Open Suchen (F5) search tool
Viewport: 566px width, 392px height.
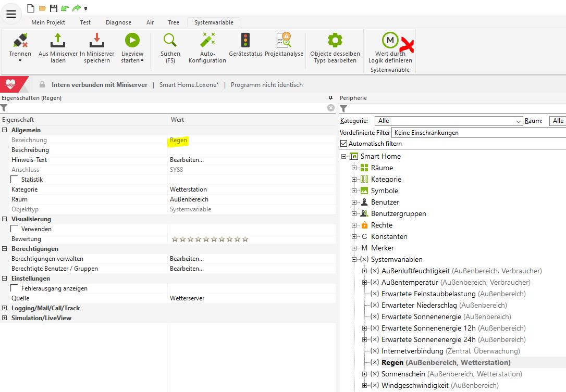click(170, 41)
